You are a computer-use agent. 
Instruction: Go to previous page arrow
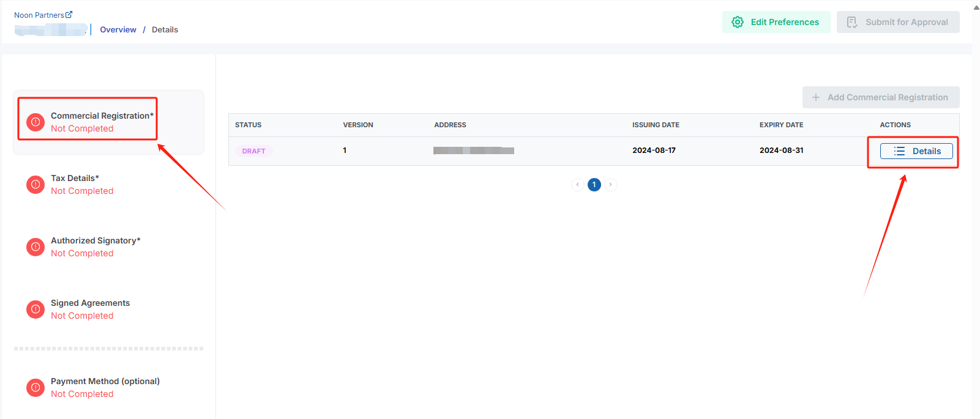click(577, 185)
